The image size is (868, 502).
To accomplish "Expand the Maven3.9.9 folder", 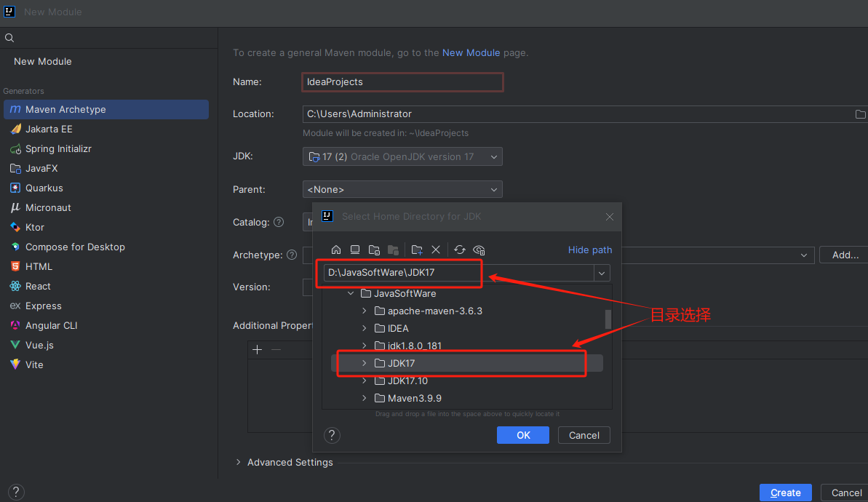I will pos(365,398).
